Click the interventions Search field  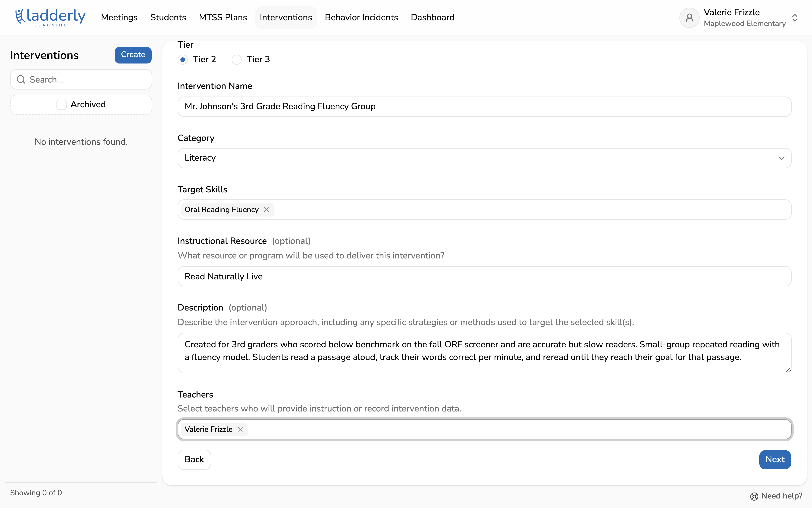tap(81, 79)
